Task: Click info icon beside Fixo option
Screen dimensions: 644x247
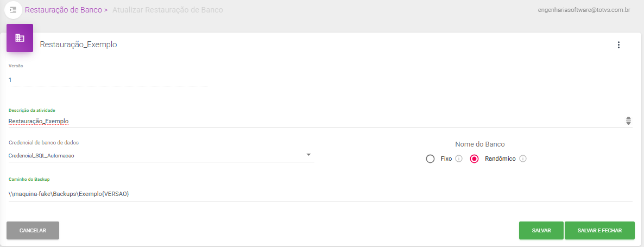Action: (x=458, y=159)
